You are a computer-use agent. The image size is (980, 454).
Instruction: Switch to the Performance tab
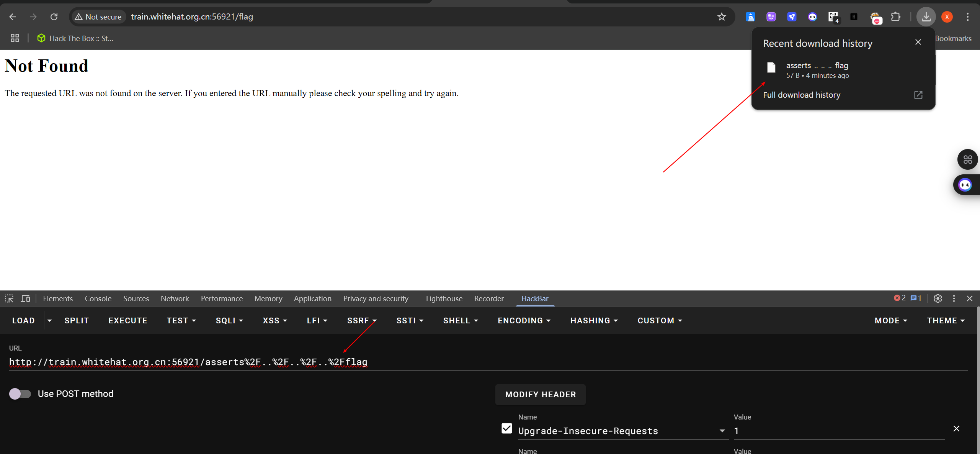222,298
